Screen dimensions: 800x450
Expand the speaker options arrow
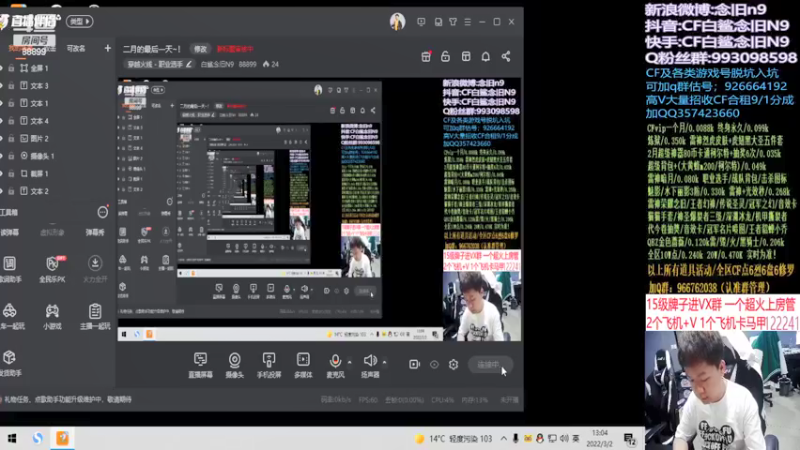pyautogui.click(x=384, y=362)
